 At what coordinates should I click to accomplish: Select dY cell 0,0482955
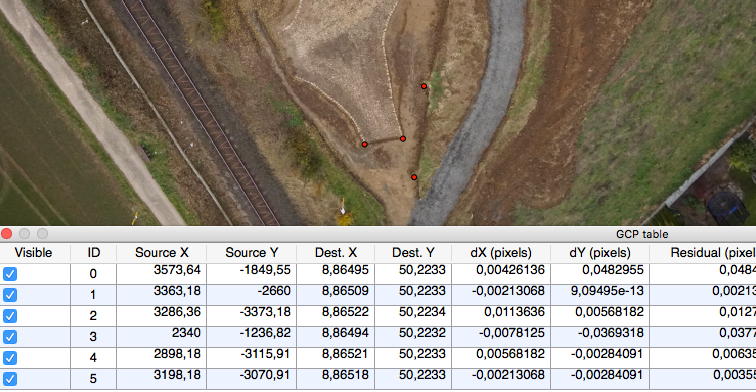(x=600, y=273)
